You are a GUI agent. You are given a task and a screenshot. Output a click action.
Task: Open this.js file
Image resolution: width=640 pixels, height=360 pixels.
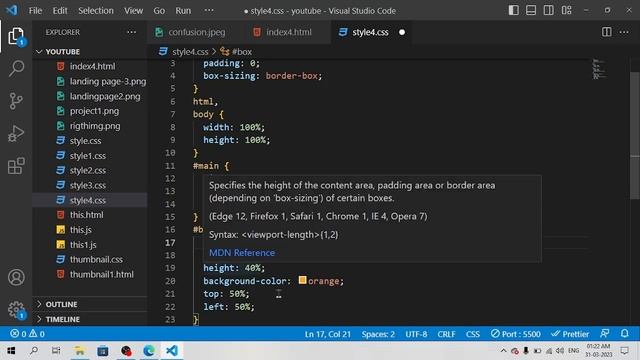click(80, 230)
